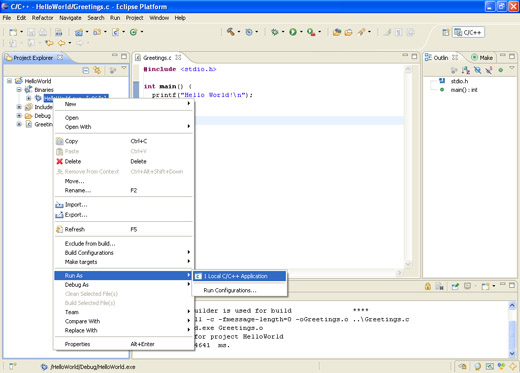Choose Import... in the context menu

pyautogui.click(x=123, y=205)
